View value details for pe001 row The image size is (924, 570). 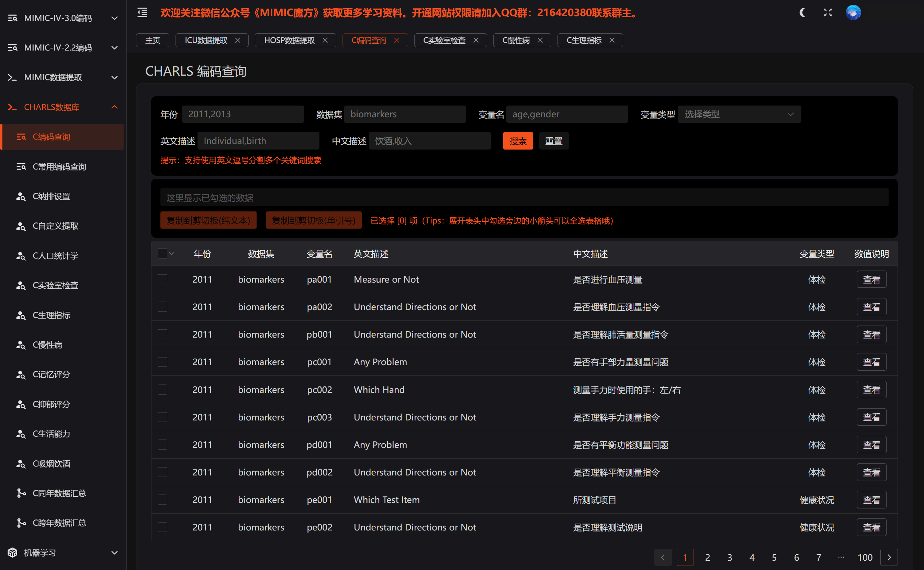pyautogui.click(x=871, y=500)
